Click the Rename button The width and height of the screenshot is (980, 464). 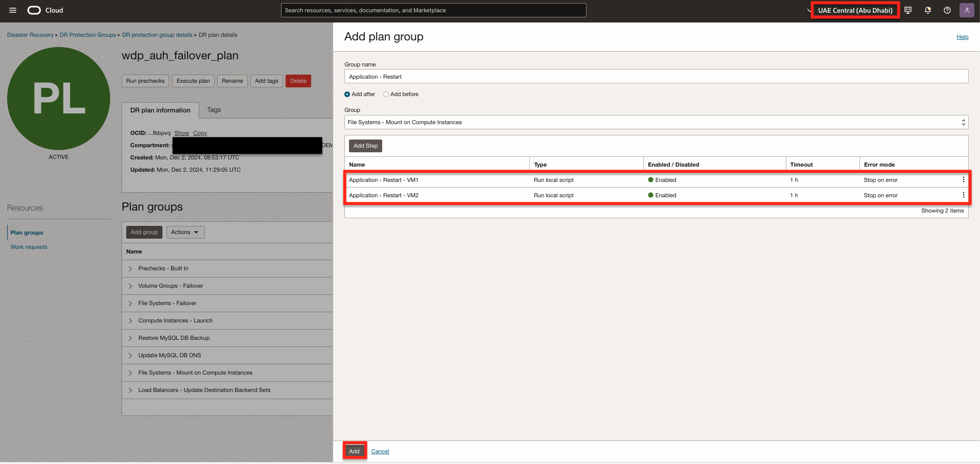pos(232,81)
